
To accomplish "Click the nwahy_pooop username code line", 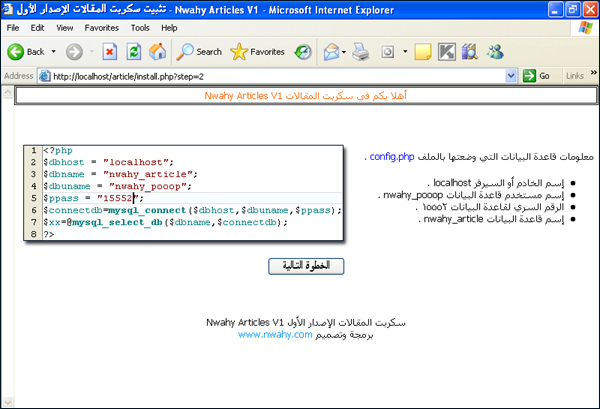I will tap(117, 186).
